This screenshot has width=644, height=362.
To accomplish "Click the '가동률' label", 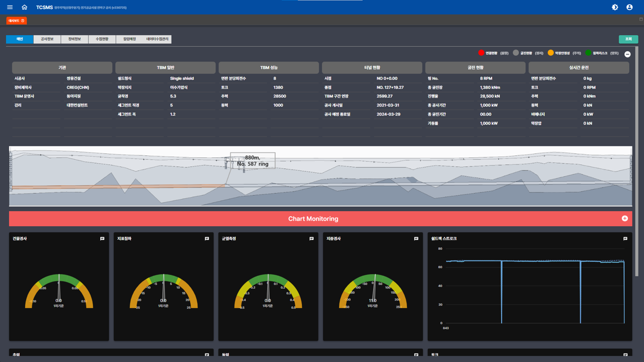I will tap(433, 124).
